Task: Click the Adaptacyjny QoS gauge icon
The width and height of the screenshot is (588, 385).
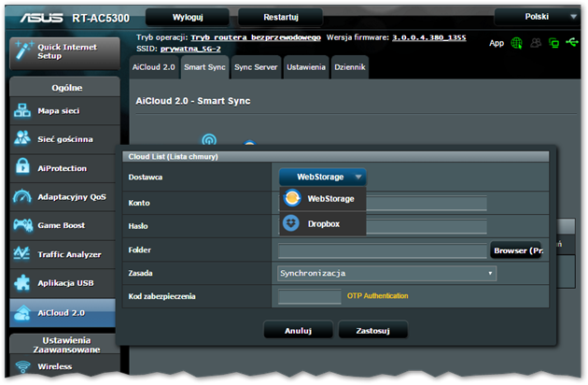Action: pyautogui.click(x=22, y=196)
